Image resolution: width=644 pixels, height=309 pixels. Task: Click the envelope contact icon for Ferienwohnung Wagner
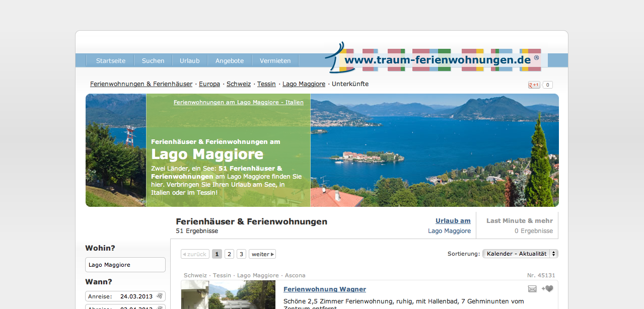[x=532, y=289]
